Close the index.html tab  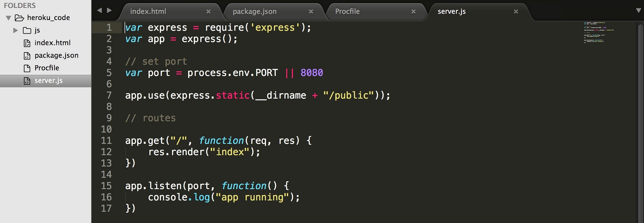click(208, 12)
